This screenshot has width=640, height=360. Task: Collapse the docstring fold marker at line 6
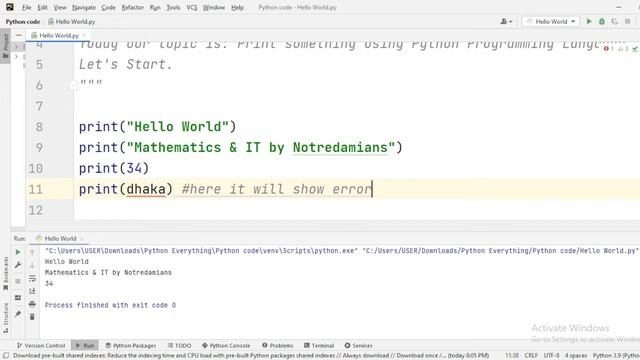coord(73,85)
